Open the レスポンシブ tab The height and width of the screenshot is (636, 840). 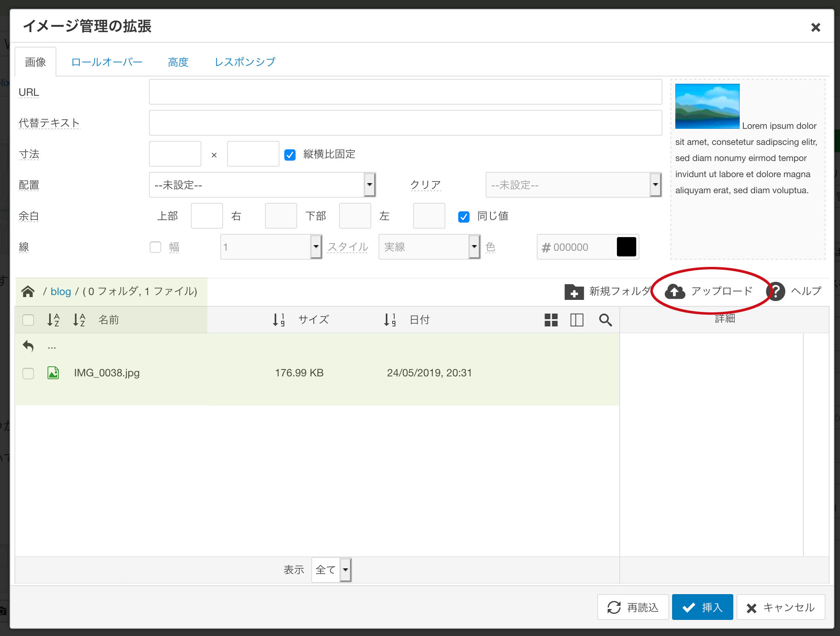coord(245,62)
